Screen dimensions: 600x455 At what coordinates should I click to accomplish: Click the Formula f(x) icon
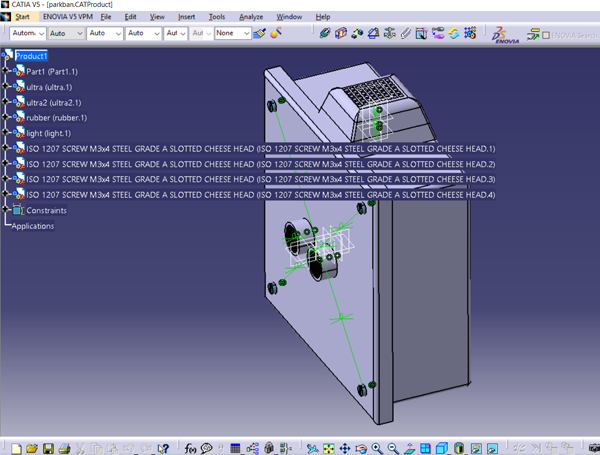click(192, 447)
